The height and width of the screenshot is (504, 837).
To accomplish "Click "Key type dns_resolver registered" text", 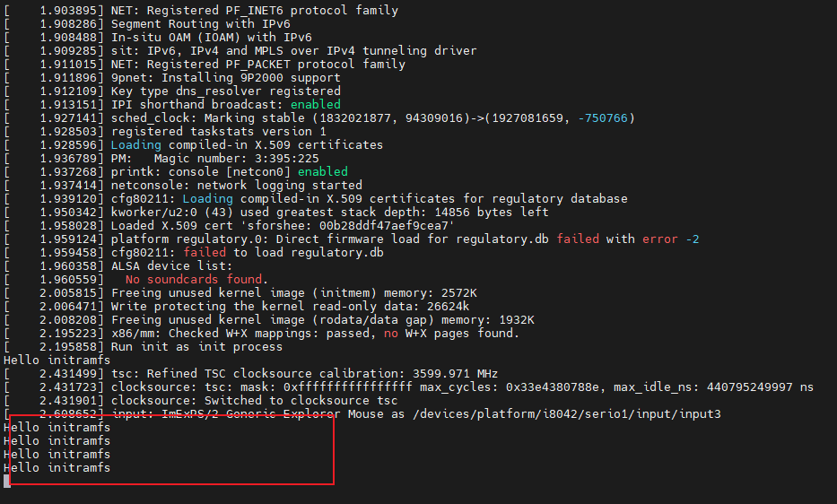I will click(225, 91).
